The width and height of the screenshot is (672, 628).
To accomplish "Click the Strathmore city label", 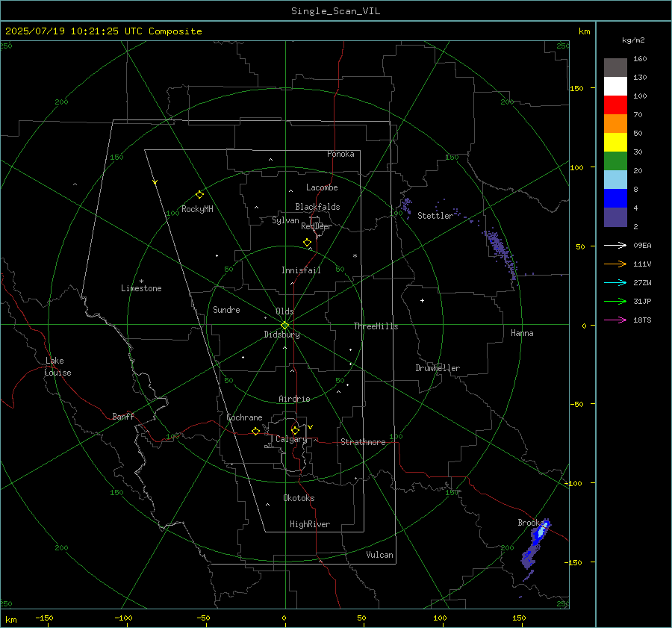I will point(363,442).
